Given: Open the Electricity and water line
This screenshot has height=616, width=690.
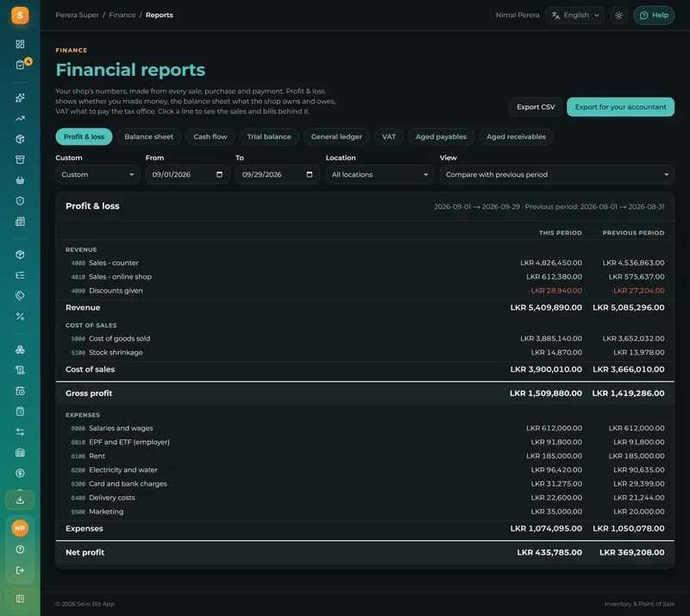Looking at the screenshot, I should pos(365,470).
